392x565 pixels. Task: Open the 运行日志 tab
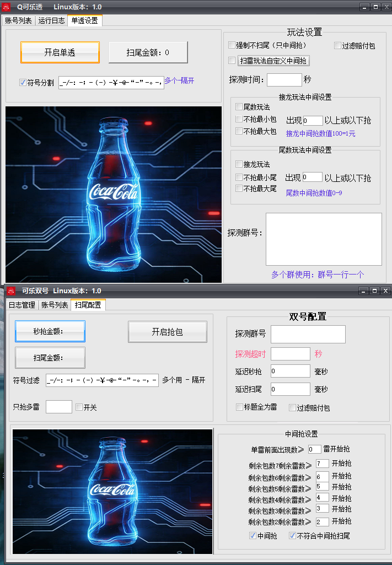click(x=51, y=20)
